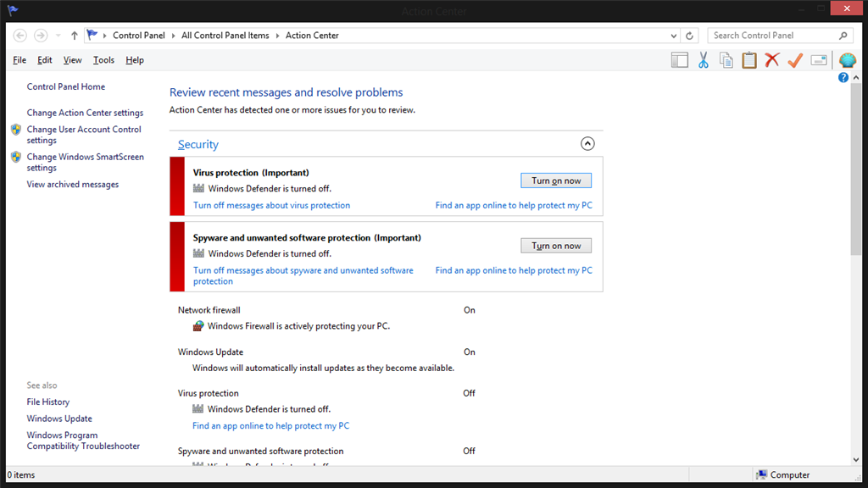Go up one level with Up arrow
This screenshot has width=868, height=488.
point(75,36)
